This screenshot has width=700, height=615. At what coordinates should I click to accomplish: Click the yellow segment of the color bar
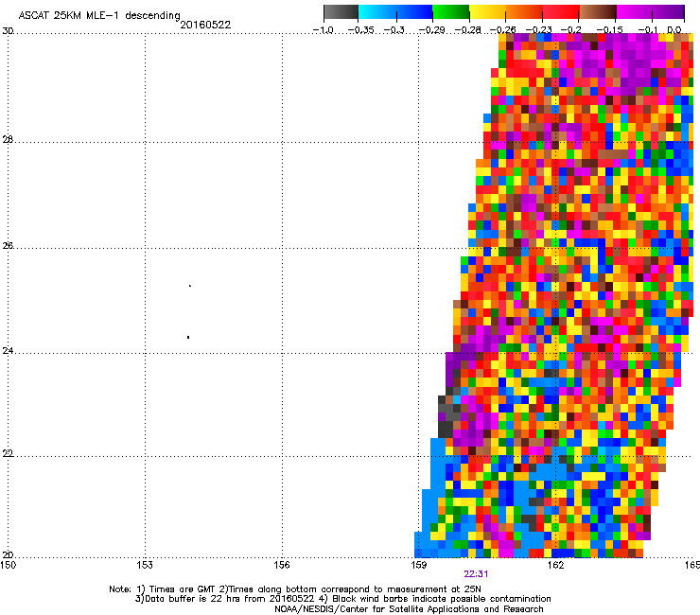[x=487, y=12]
